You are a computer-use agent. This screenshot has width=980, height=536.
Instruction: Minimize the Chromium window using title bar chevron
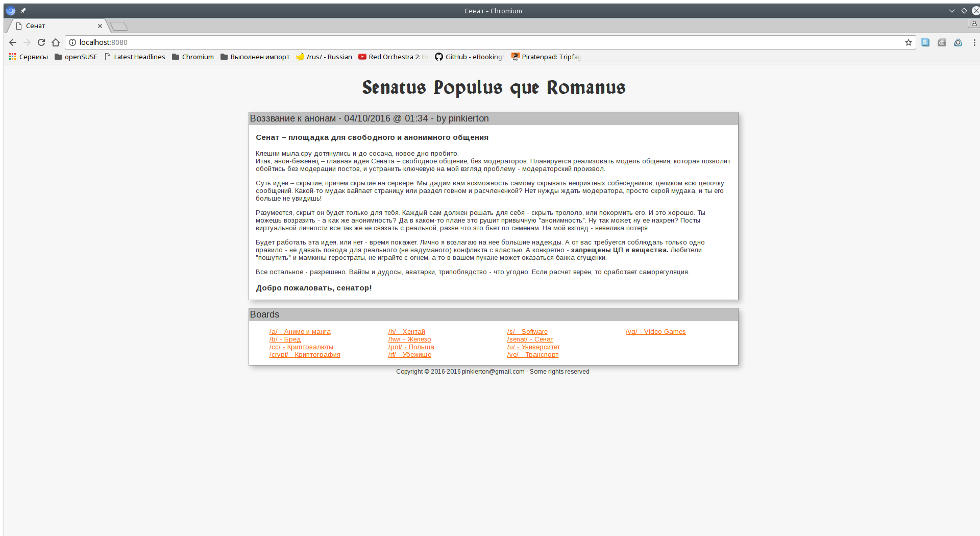tap(952, 11)
